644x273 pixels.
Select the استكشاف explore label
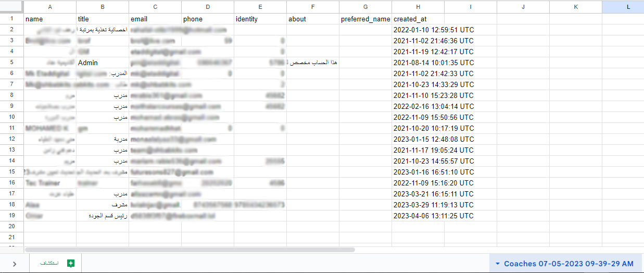49,264
